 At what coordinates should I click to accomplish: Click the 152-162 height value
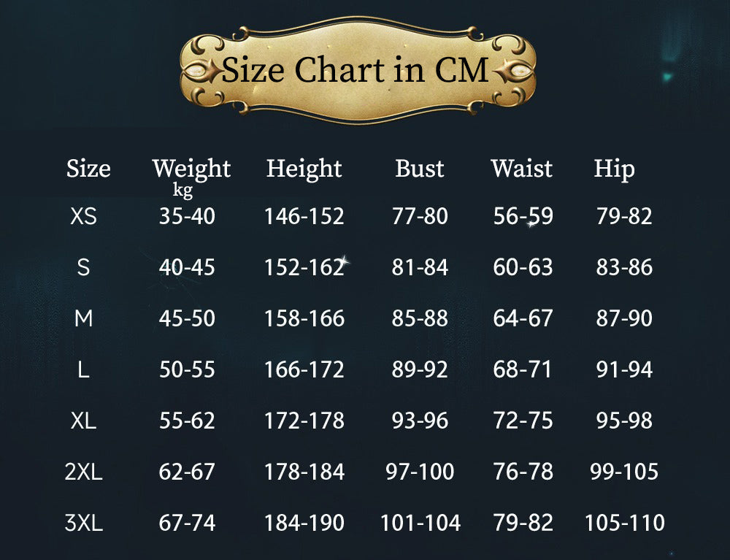304,268
